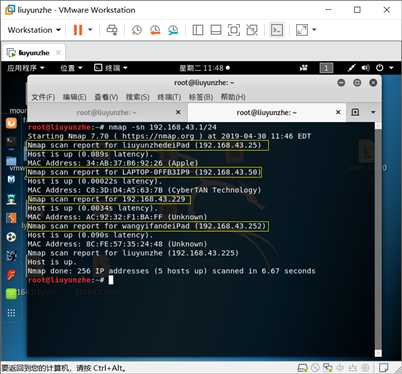The width and height of the screenshot is (402, 374).
Task: Open the Metasploit dock icon
Action: [x=11, y=179]
